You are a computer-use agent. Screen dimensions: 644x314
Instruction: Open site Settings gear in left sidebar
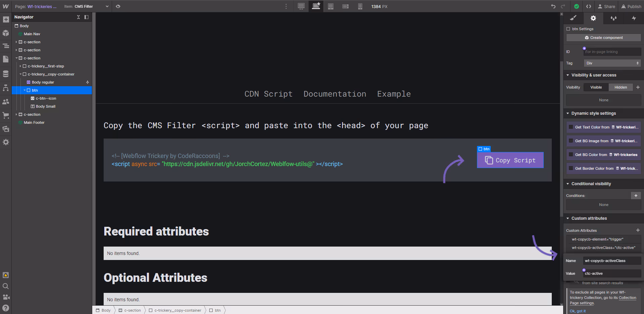tap(6, 142)
